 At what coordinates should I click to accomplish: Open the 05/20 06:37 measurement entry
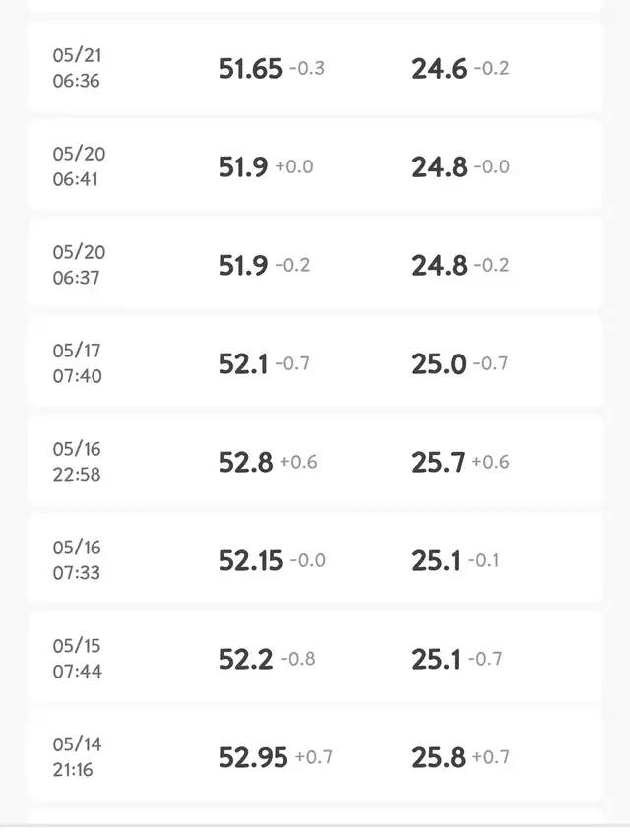(x=315, y=265)
